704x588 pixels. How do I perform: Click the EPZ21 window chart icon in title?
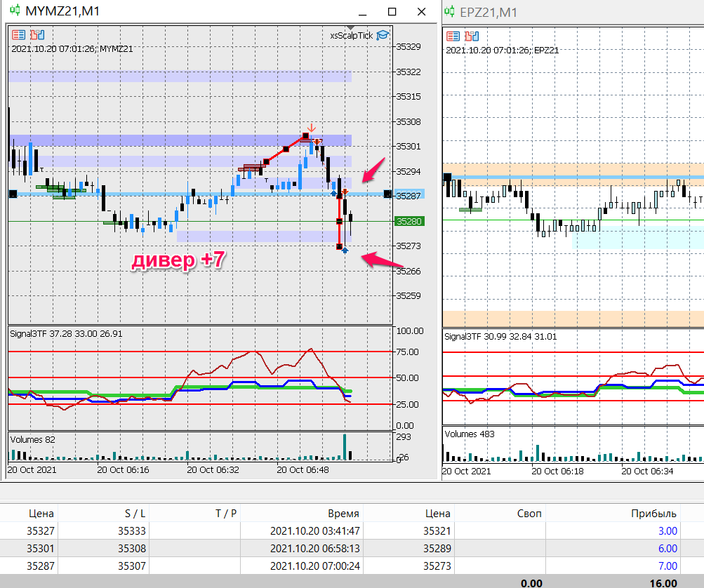pyautogui.click(x=449, y=11)
